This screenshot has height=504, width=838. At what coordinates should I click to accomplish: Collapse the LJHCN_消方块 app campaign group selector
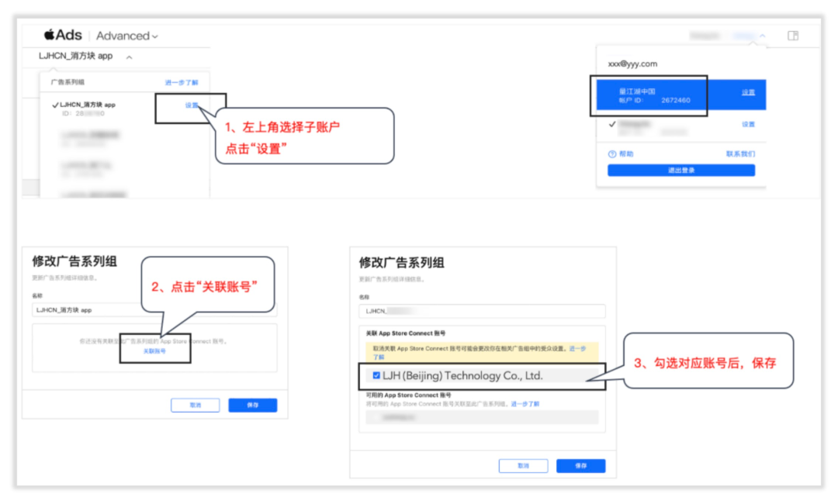click(x=129, y=57)
